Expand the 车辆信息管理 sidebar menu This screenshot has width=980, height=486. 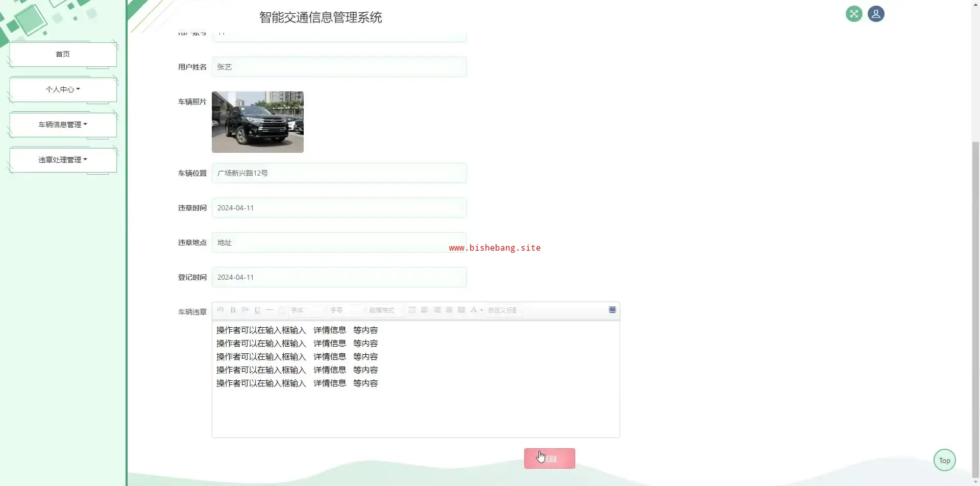point(63,125)
